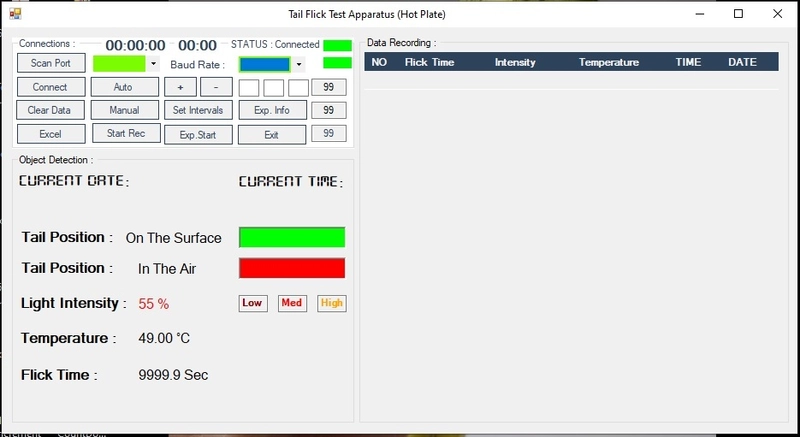Viewport: 800px width, 437px height.
Task: Click red In The Air indicator
Action: tap(292, 268)
